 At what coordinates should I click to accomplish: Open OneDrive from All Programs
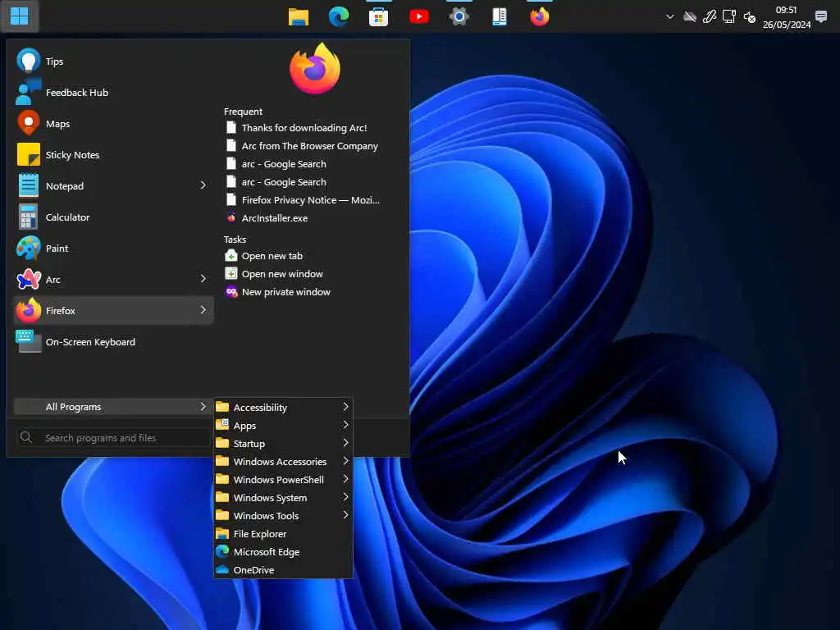click(283, 570)
